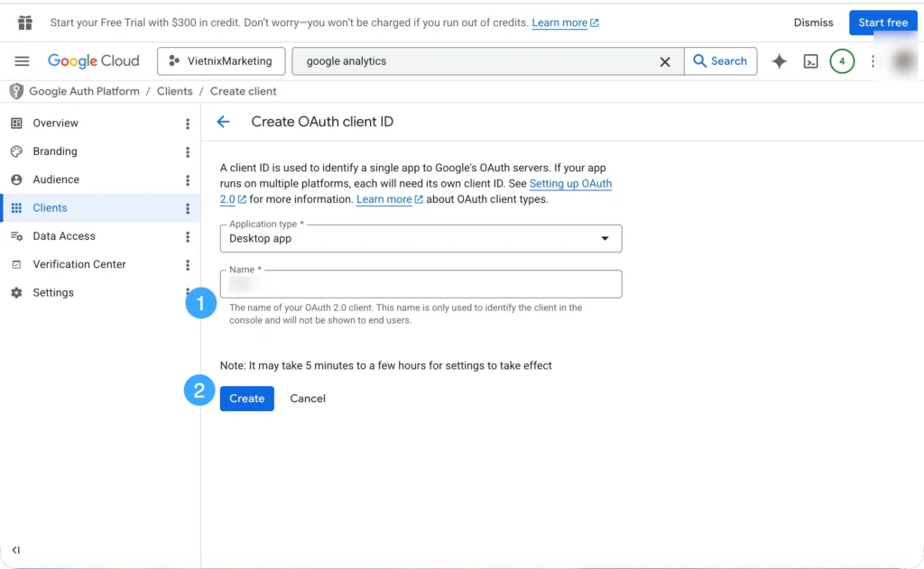This screenshot has height=569, width=924.
Task: Dismiss the free trial banner
Action: (x=813, y=23)
